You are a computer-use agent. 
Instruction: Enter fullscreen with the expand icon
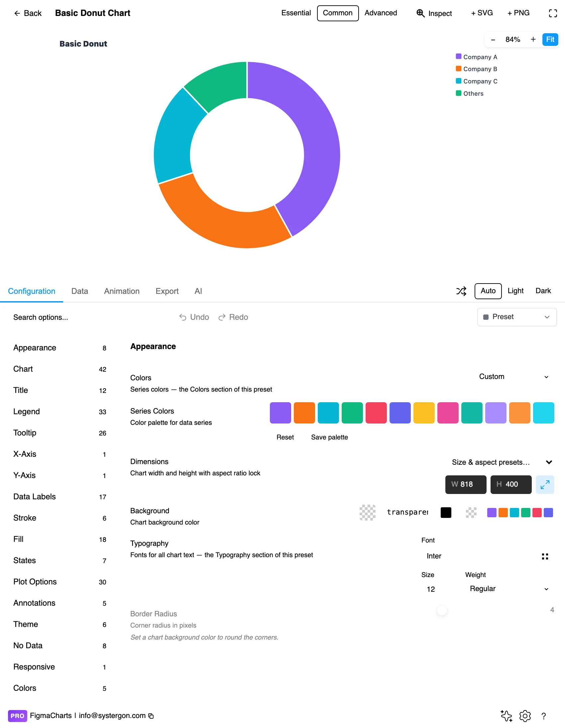553,13
